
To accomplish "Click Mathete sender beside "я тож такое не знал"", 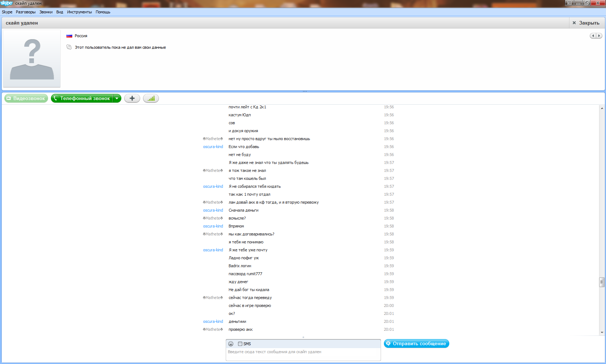I will point(213,170).
